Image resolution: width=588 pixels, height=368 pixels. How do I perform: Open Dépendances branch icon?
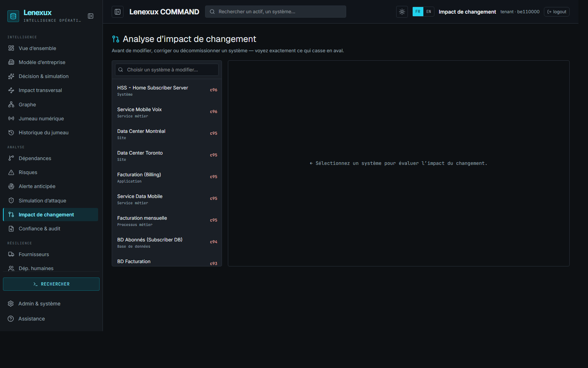point(11,158)
